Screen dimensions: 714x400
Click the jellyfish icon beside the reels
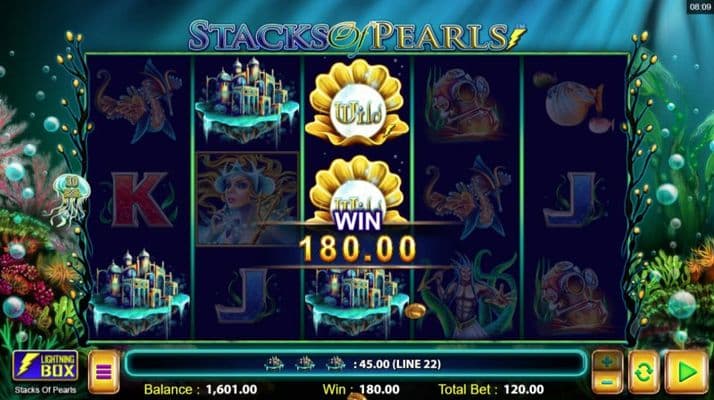pyautogui.click(x=71, y=199)
